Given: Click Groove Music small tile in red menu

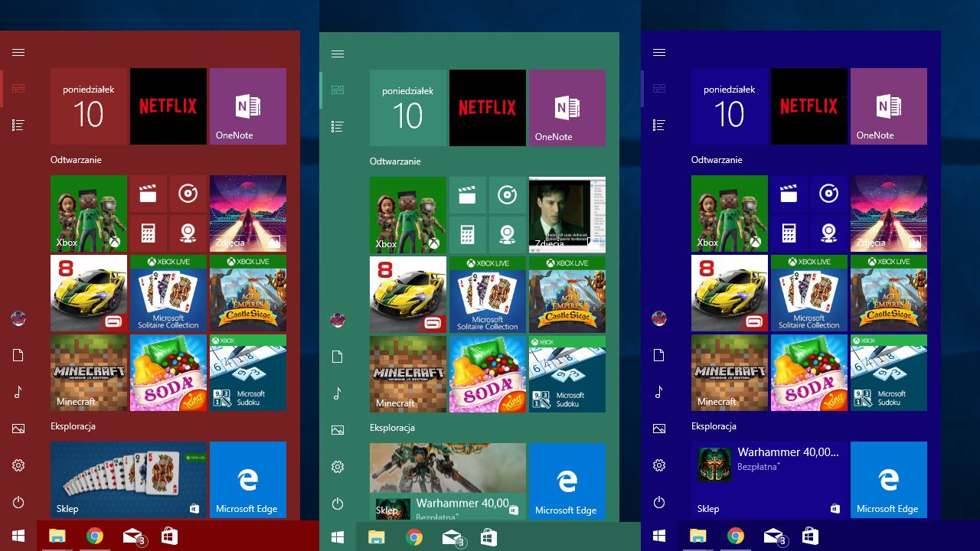Looking at the screenshot, I should (x=188, y=194).
